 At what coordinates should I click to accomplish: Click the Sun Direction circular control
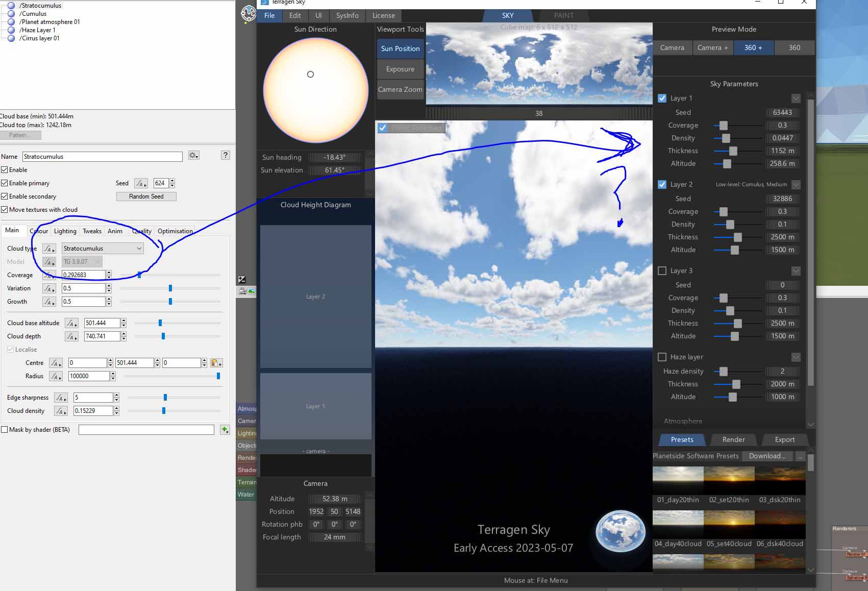click(316, 90)
